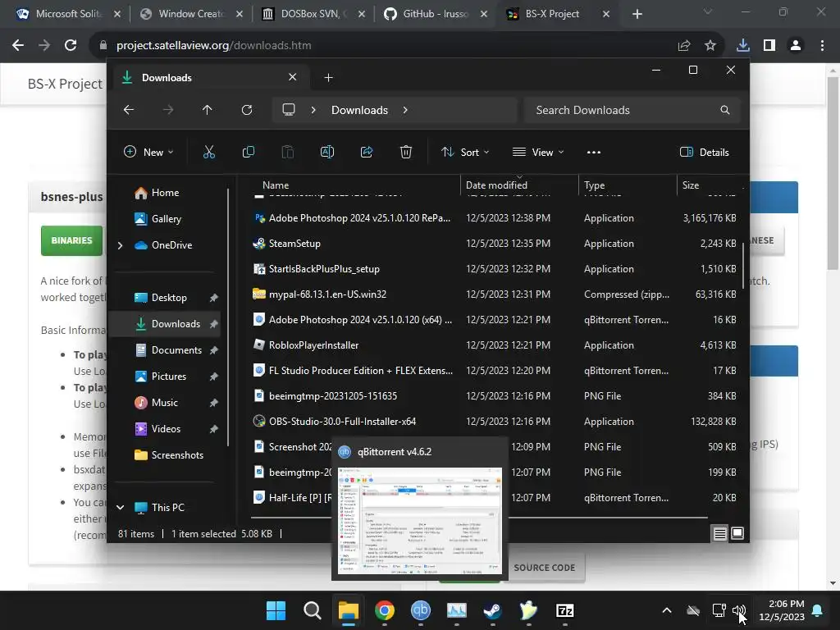Select Home in navigation pane
Screen dimensions: 840x630
(x=165, y=193)
